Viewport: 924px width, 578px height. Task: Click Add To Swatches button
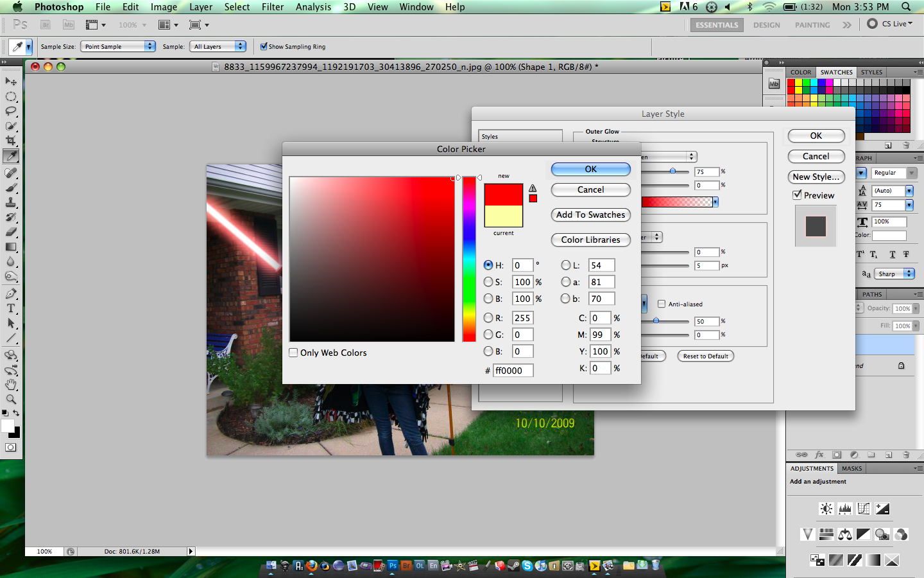(590, 215)
